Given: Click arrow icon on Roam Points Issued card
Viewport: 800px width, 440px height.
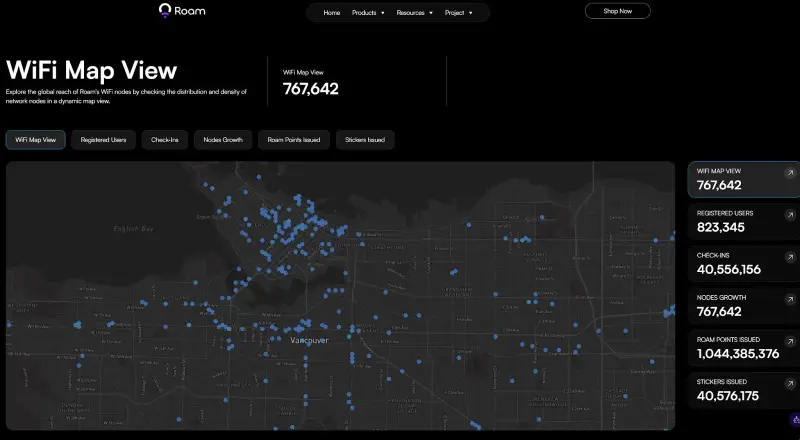Looking at the screenshot, I should tap(788, 340).
